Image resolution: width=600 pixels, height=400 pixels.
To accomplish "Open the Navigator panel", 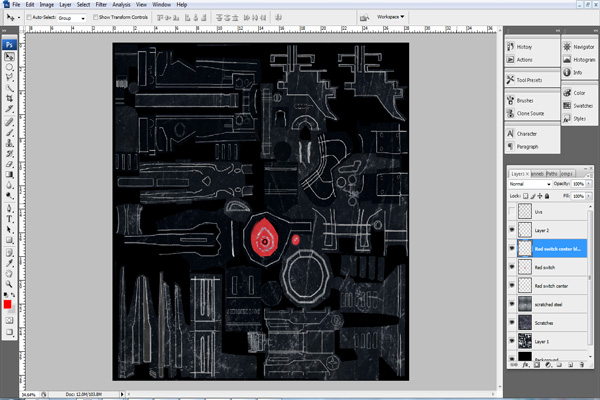I will pyautogui.click(x=579, y=47).
